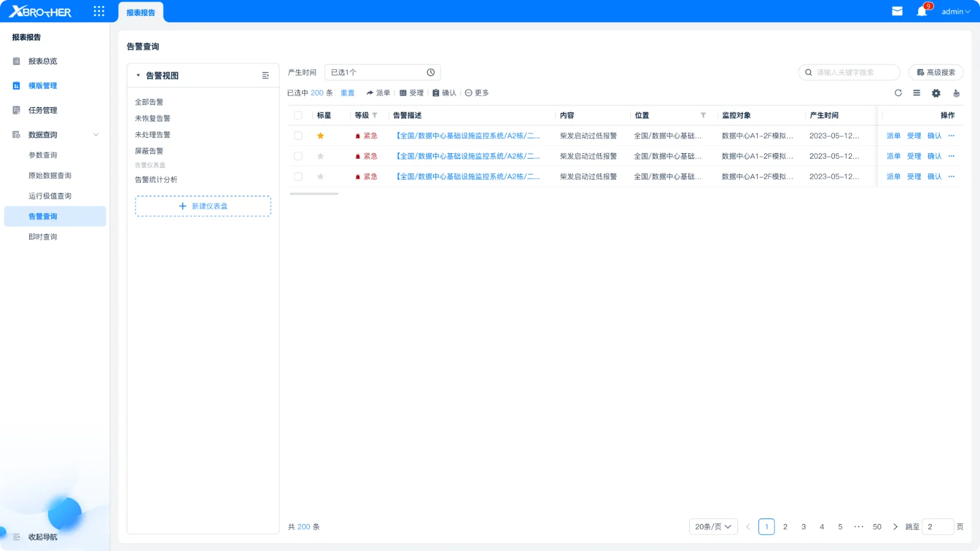Select 全部告警 view
The height and width of the screenshot is (551, 980).
149,102
